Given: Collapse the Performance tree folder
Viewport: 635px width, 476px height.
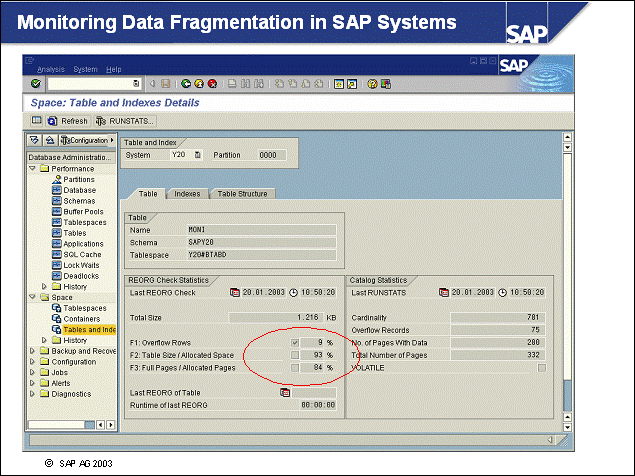Looking at the screenshot, I should (x=32, y=169).
